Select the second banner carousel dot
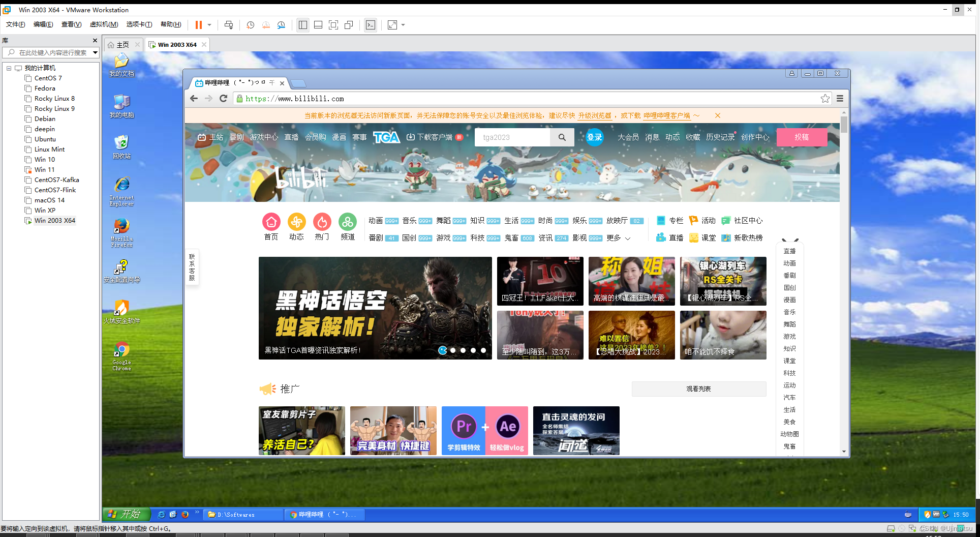 click(x=453, y=350)
